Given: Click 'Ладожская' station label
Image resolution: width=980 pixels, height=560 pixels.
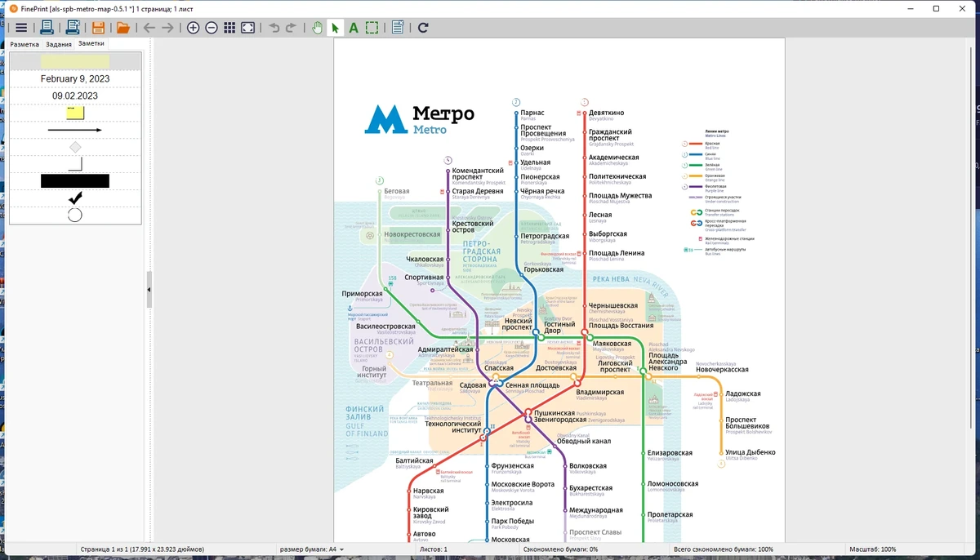Looking at the screenshot, I should pyautogui.click(x=742, y=393).
